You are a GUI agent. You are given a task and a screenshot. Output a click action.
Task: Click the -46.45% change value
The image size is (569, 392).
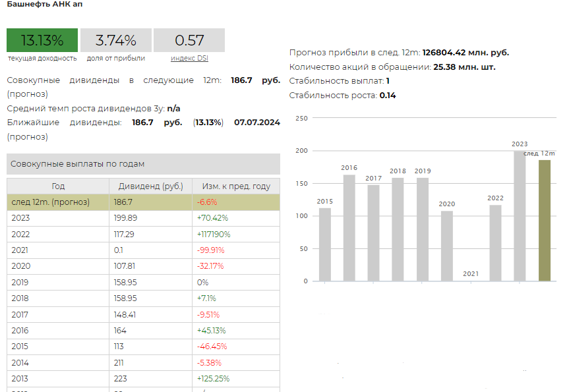tap(212, 347)
